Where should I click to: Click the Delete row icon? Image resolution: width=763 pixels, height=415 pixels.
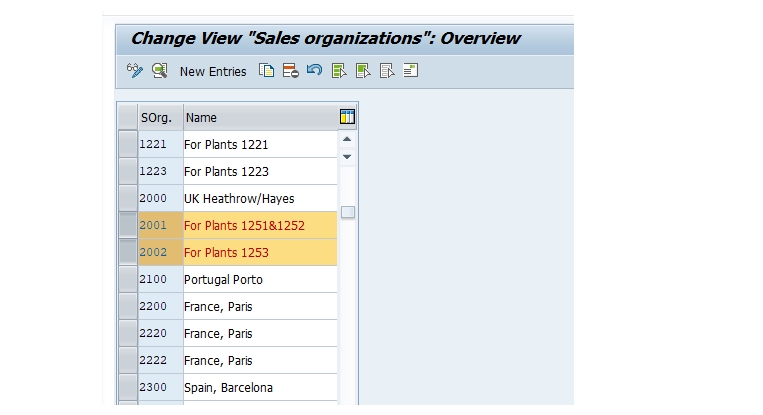[x=291, y=71]
